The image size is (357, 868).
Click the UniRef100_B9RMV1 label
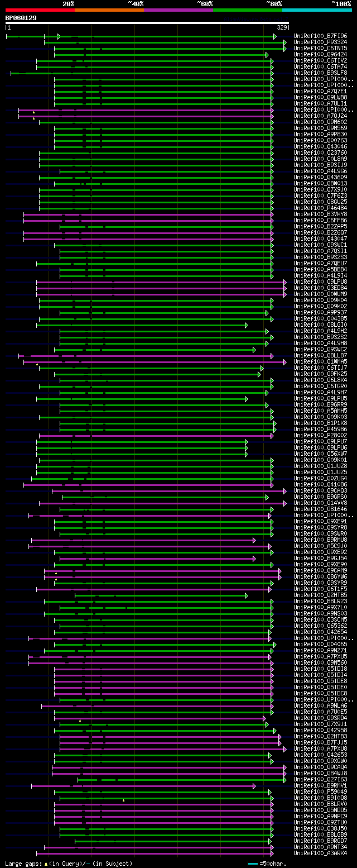click(x=320, y=785)
